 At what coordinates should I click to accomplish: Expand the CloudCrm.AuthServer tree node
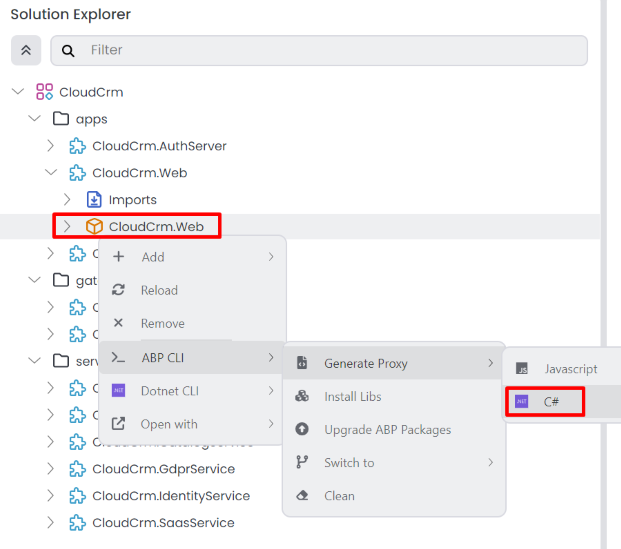[51, 146]
